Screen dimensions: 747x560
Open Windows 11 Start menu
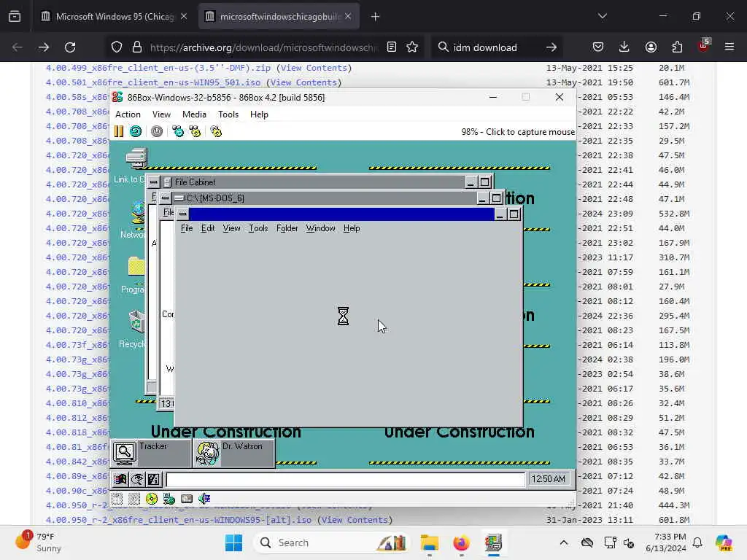click(x=233, y=542)
